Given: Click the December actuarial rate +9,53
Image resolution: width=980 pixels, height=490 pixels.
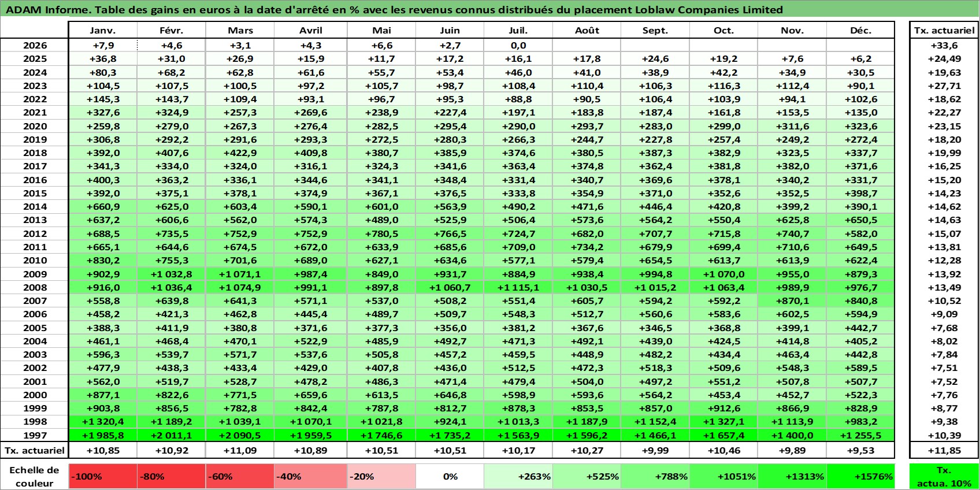Looking at the screenshot, I should [x=860, y=450].
